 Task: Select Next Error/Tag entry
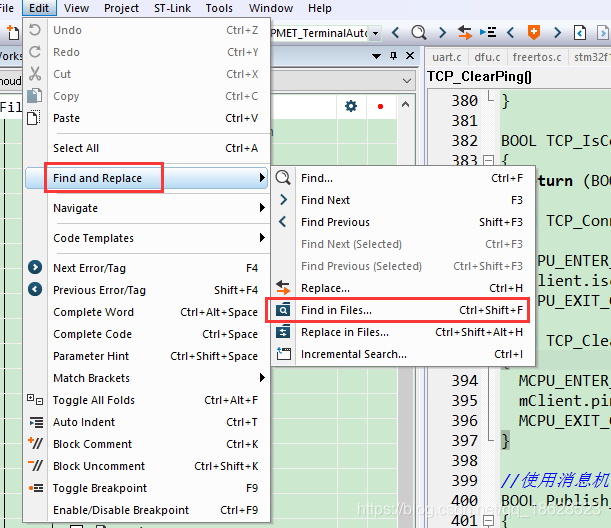click(146, 268)
